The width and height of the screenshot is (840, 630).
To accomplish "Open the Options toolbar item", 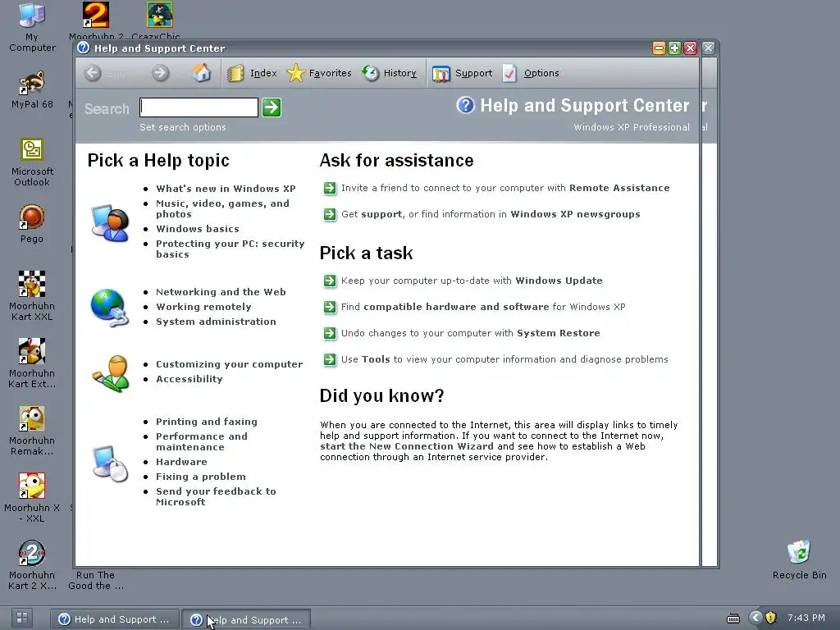I will (531, 73).
